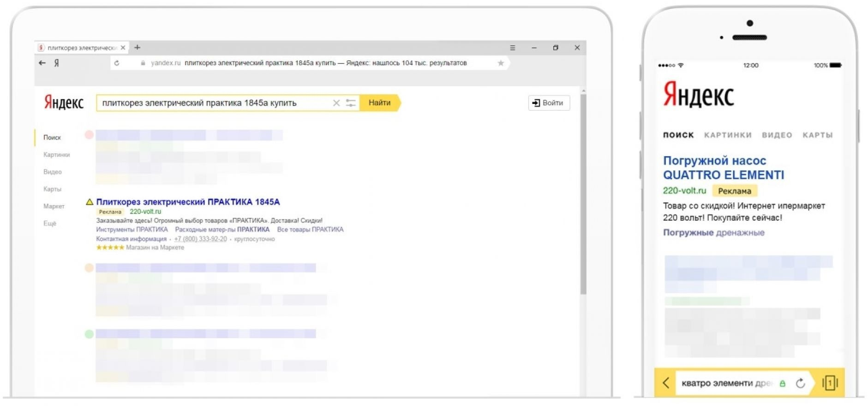The height and width of the screenshot is (406, 868).
Task: Switch to mobile КАРТИНКИ tab
Action: (x=728, y=135)
